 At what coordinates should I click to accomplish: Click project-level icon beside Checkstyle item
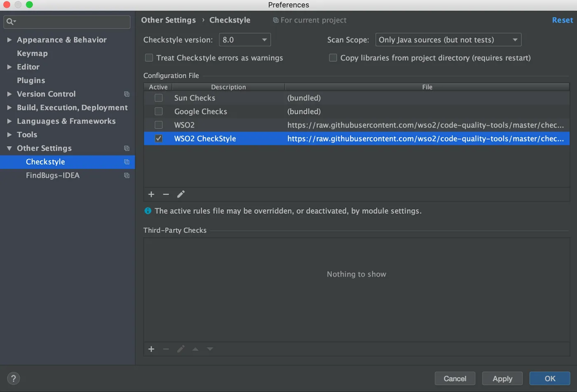127,162
